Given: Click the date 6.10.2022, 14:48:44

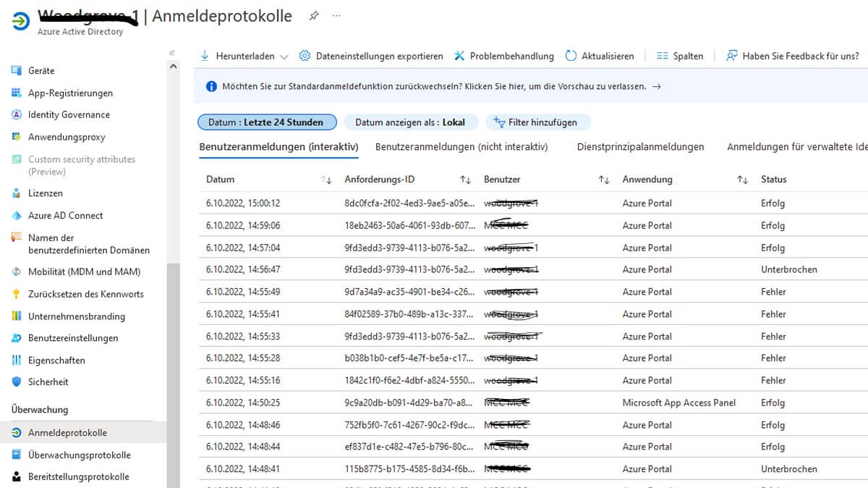Looking at the screenshot, I should pos(243,447).
